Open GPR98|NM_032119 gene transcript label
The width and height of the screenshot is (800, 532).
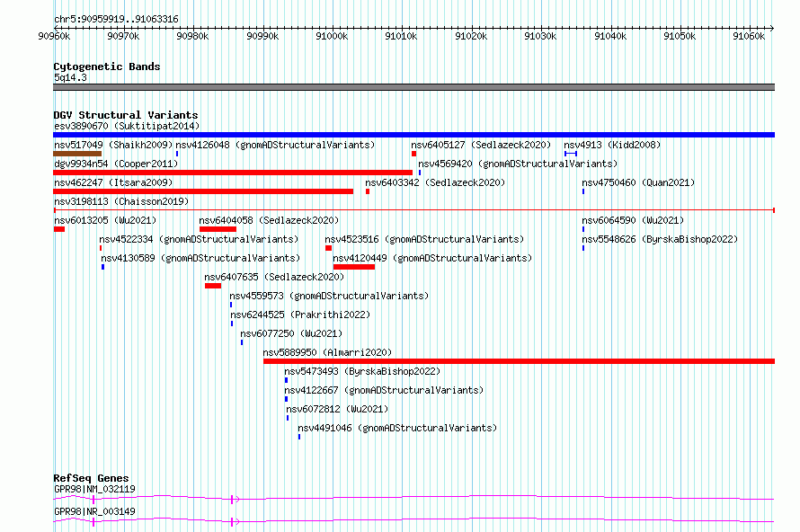95,489
